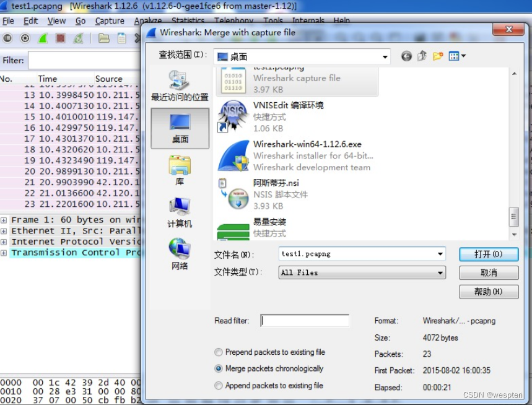Open the File menu
The height and width of the screenshot is (405, 532).
tap(8, 20)
